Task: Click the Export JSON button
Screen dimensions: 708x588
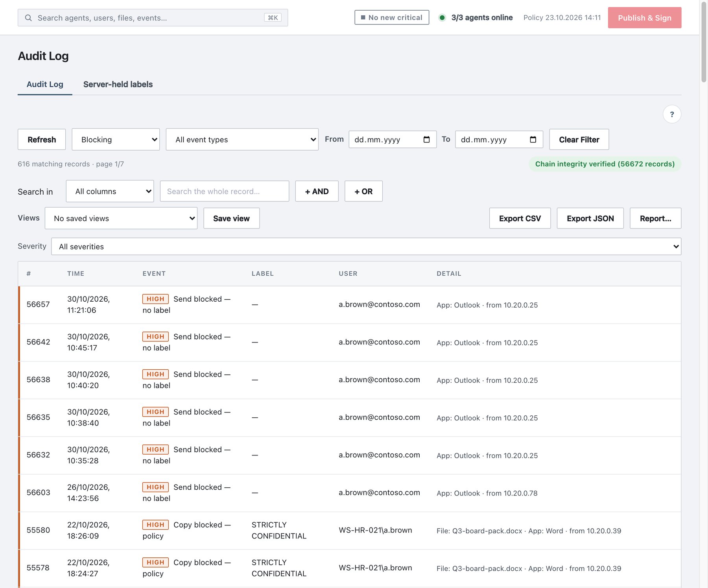Action: pyautogui.click(x=590, y=218)
